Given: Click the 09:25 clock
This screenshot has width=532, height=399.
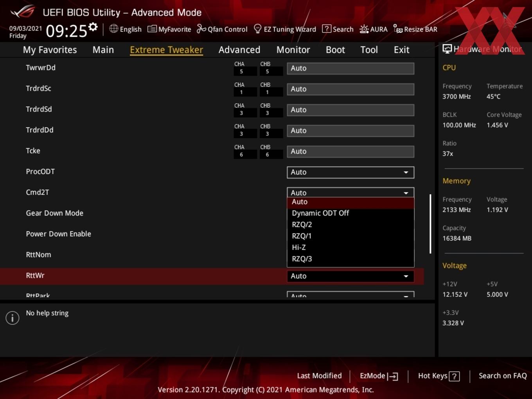Looking at the screenshot, I should coord(66,31).
